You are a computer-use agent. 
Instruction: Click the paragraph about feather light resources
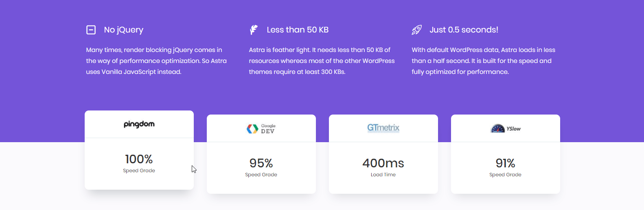pyautogui.click(x=322, y=61)
